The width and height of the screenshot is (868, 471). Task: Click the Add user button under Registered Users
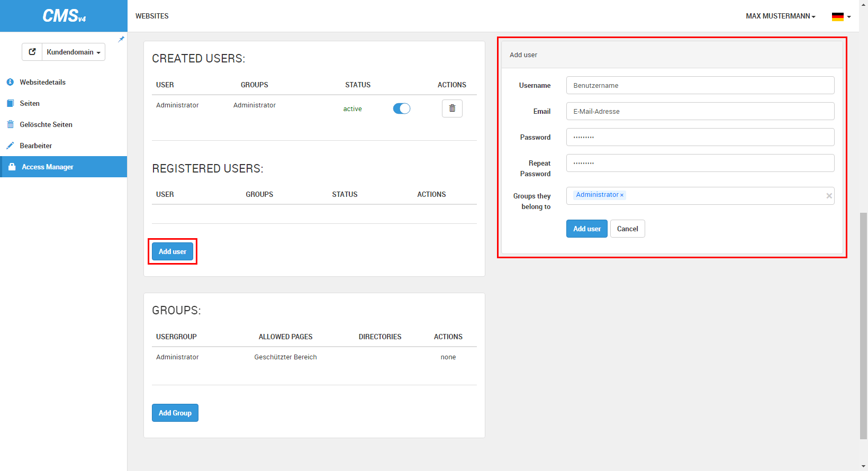pos(173,251)
